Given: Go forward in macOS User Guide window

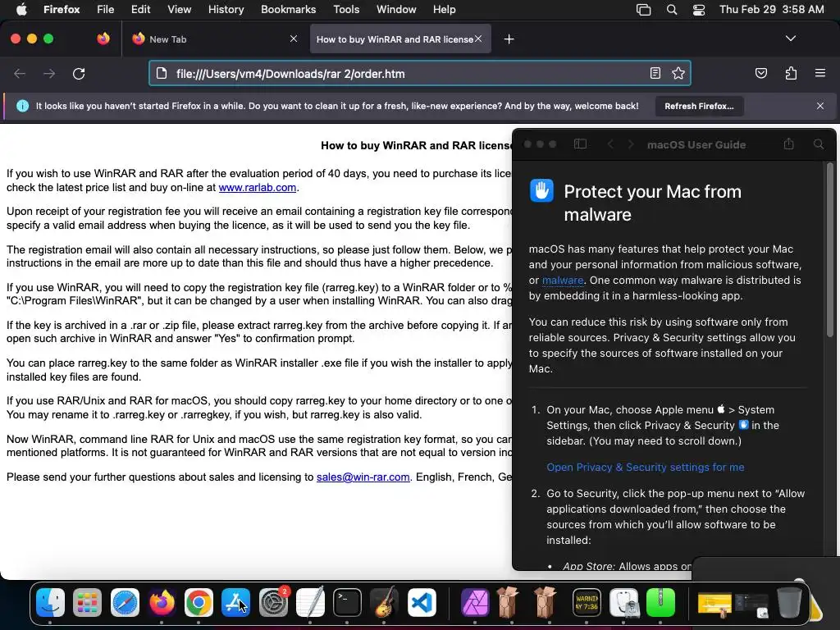Looking at the screenshot, I should (631, 144).
